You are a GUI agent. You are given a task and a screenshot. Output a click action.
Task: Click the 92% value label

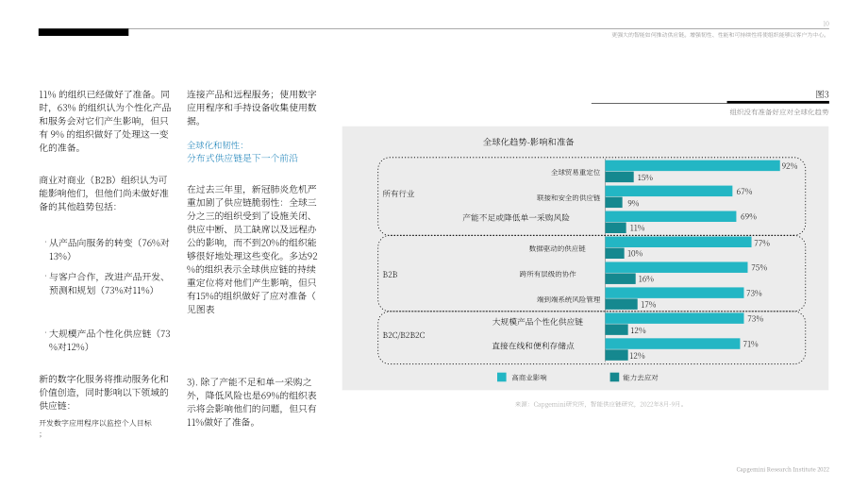point(790,166)
